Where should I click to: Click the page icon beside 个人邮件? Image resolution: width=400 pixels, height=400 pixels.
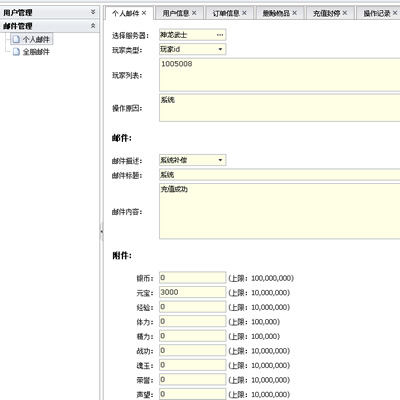click(x=16, y=39)
